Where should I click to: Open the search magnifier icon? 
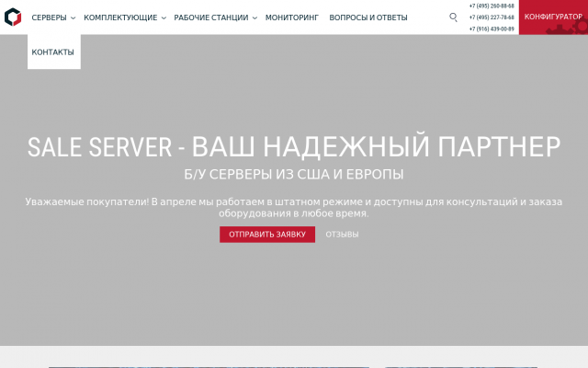tap(453, 17)
